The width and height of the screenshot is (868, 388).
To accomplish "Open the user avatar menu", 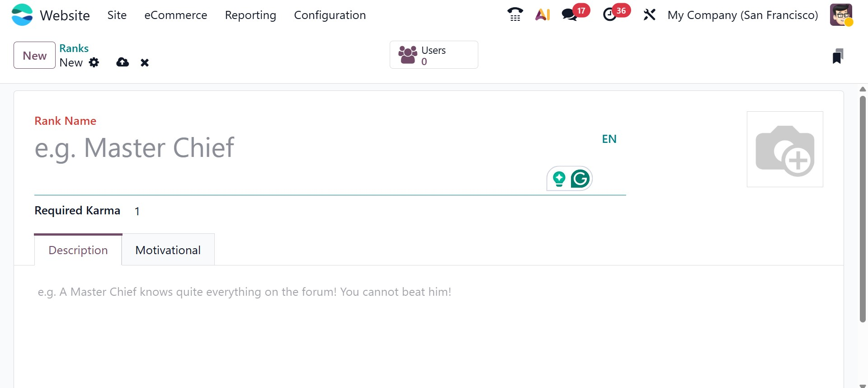I will tap(841, 15).
